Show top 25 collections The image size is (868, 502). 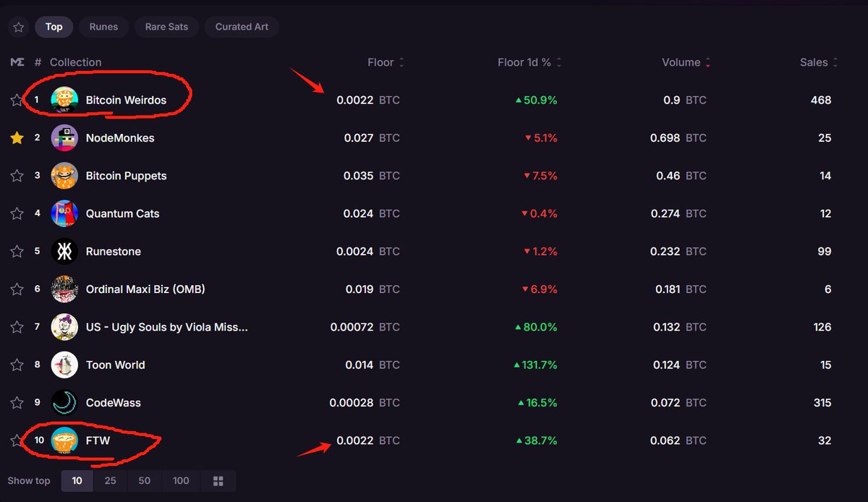point(110,481)
